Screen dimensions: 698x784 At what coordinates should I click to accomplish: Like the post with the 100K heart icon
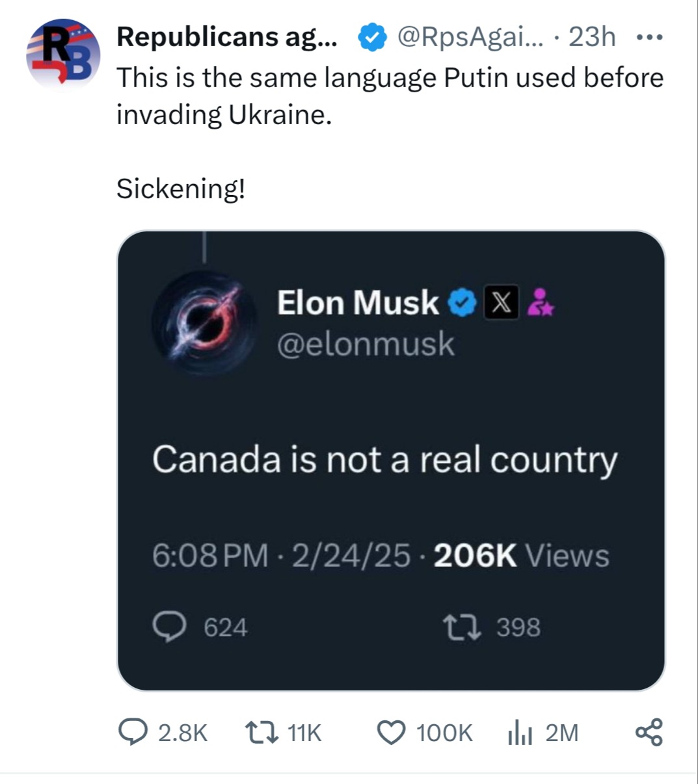coord(392,733)
